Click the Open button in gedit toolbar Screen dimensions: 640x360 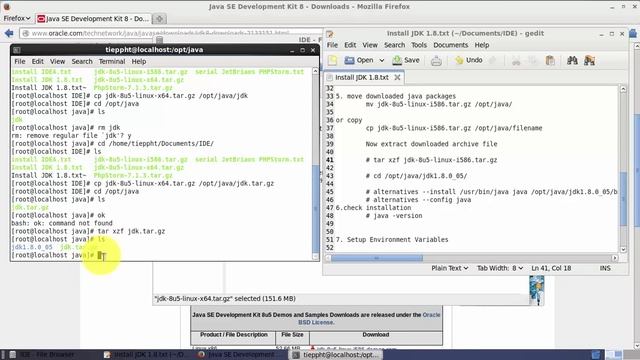359,60
